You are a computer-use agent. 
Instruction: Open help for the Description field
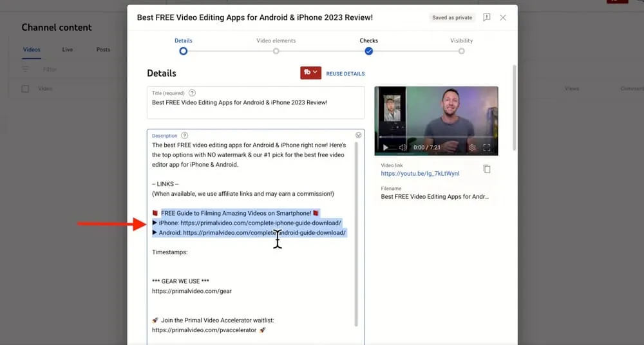185,136
